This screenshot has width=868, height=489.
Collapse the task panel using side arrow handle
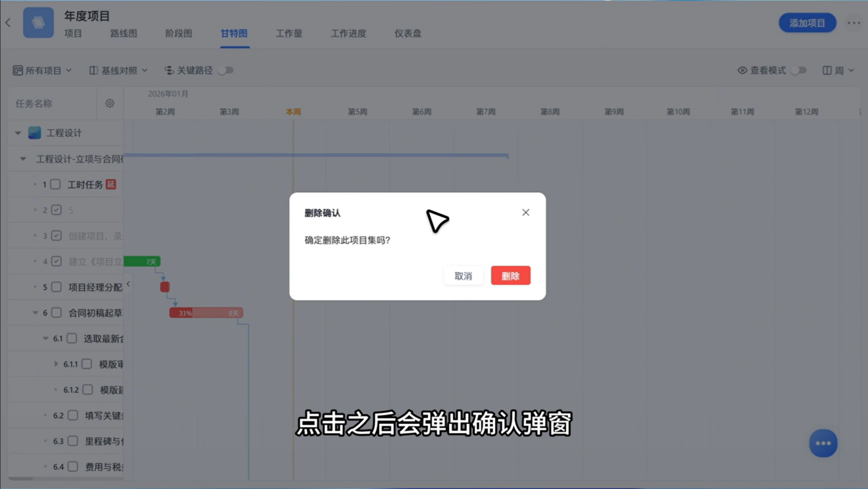click(x=128, y=284)
